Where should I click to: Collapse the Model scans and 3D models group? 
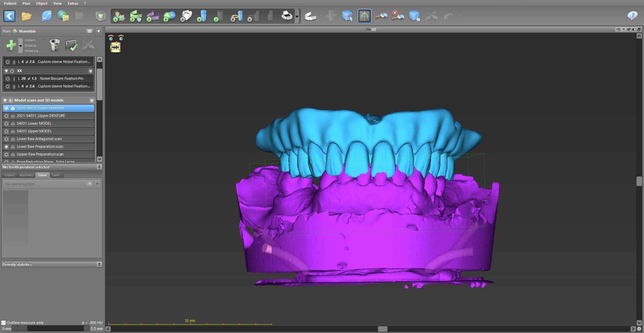click(x=5, y=100)
